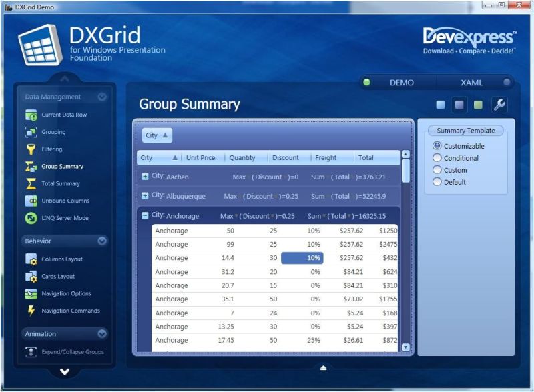Open Max dropdown in Anchorage summary
Screen dimensions: 534x392
236,217
